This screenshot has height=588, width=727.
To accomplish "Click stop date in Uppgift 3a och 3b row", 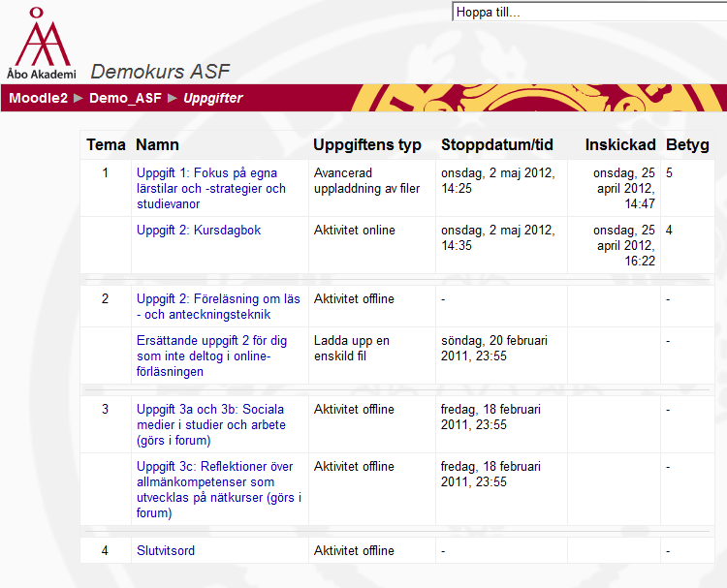I will point(490,417).
